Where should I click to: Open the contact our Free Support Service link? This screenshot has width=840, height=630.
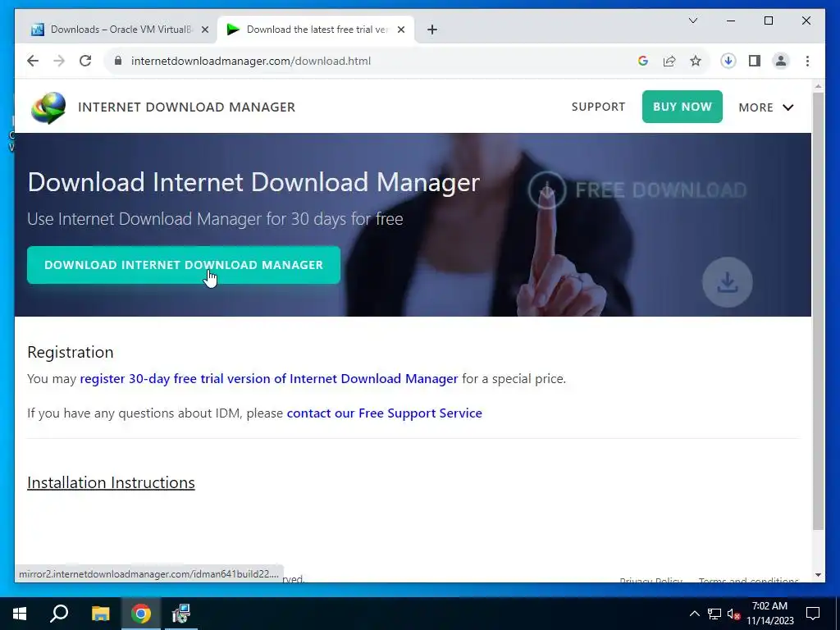pyautogui.click(x=384, y=413)
